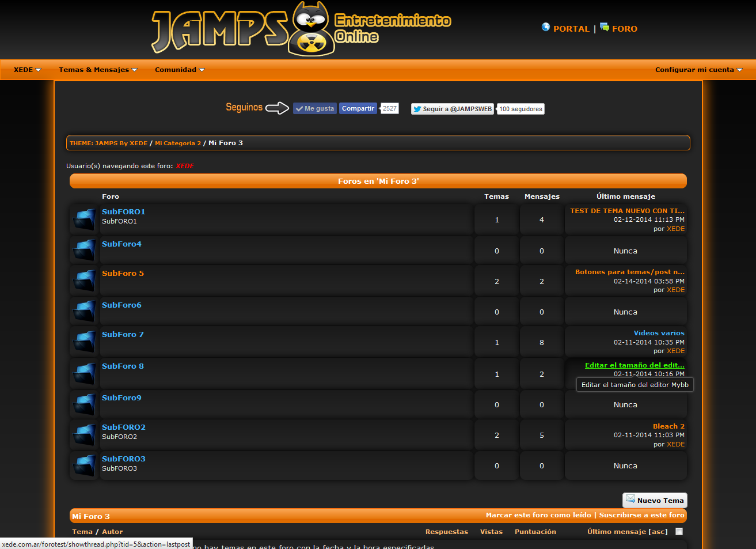Click the 2527 share count
756x549 pixels.
pyautogui.click(x=390, y=108)
